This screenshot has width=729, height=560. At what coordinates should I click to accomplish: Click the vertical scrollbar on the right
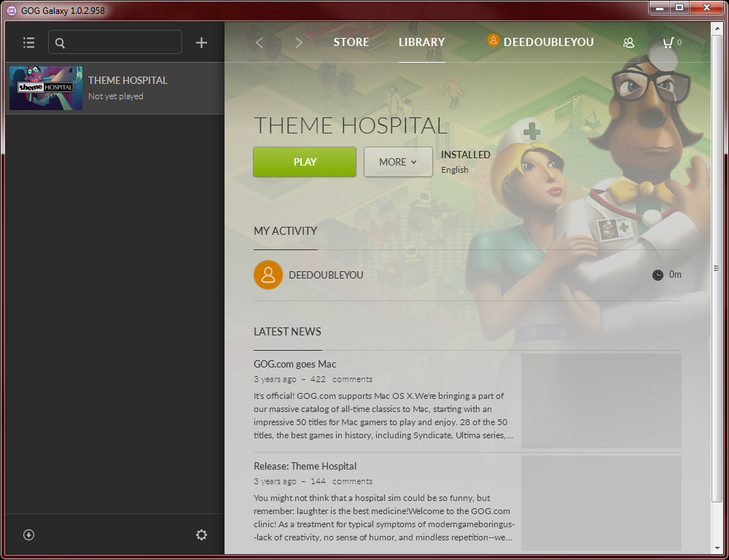click(716, 268)
